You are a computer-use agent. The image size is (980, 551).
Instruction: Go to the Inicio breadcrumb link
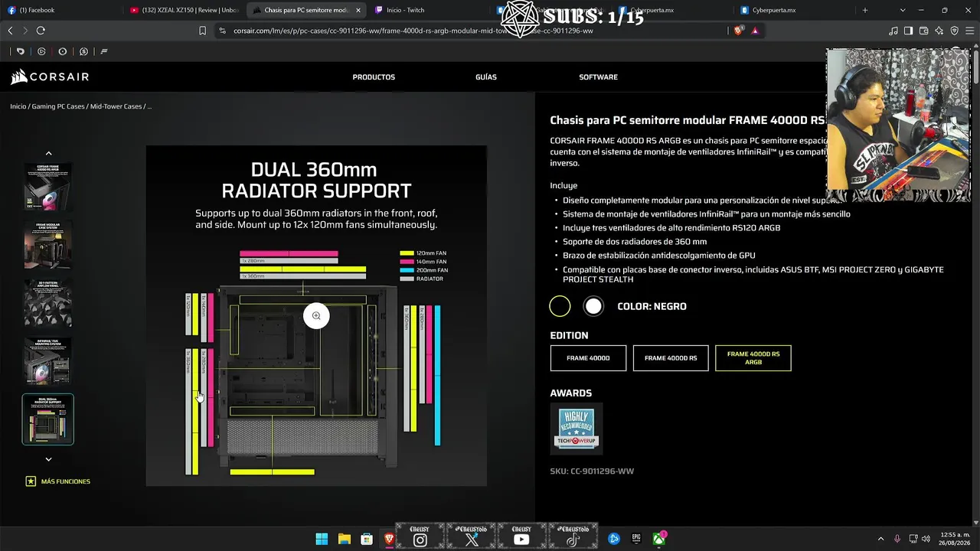pos(18,106)
